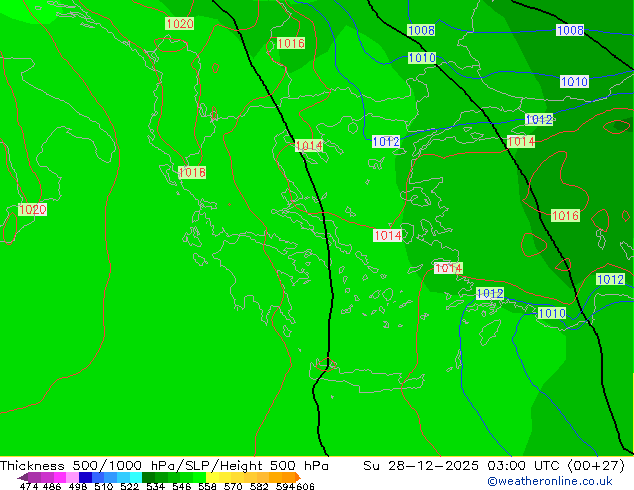Select legend value 486
This screenshot has height=490, width=634.
[52, 486]
